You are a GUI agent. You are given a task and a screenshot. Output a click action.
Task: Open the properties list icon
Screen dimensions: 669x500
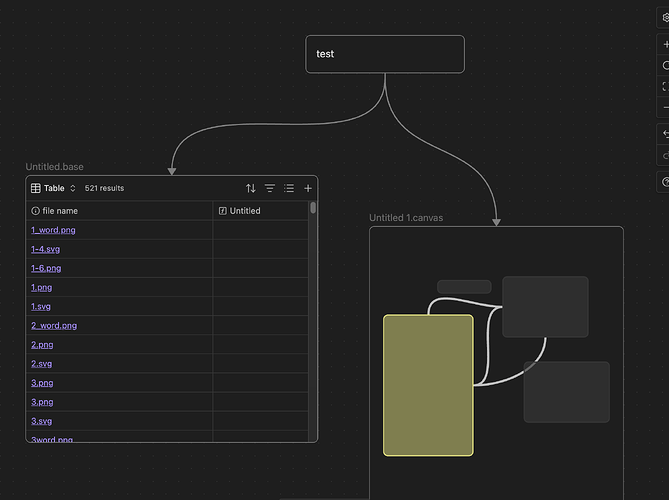click(x=289, y=188)
